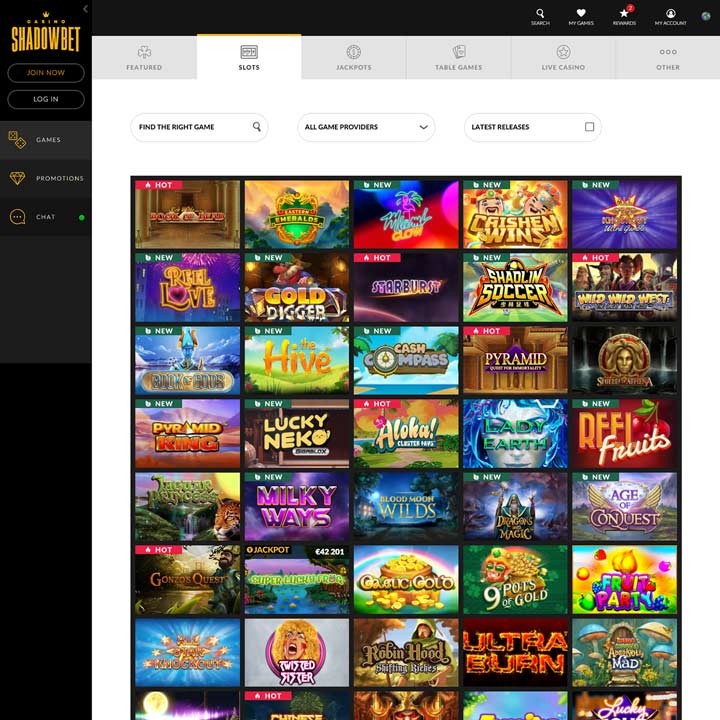Open the Absolootly Mad game

point(624,652)
